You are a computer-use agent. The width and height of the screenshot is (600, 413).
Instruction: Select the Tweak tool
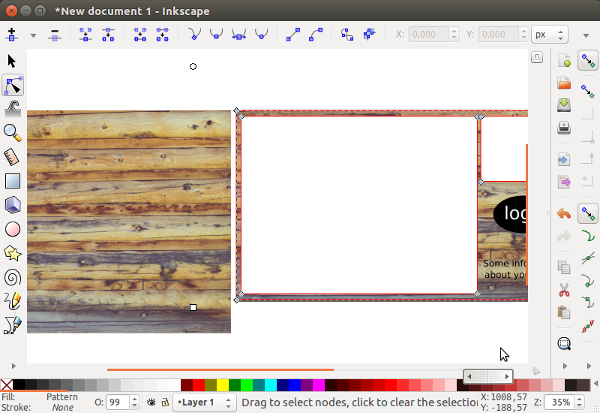coord(13,108)
